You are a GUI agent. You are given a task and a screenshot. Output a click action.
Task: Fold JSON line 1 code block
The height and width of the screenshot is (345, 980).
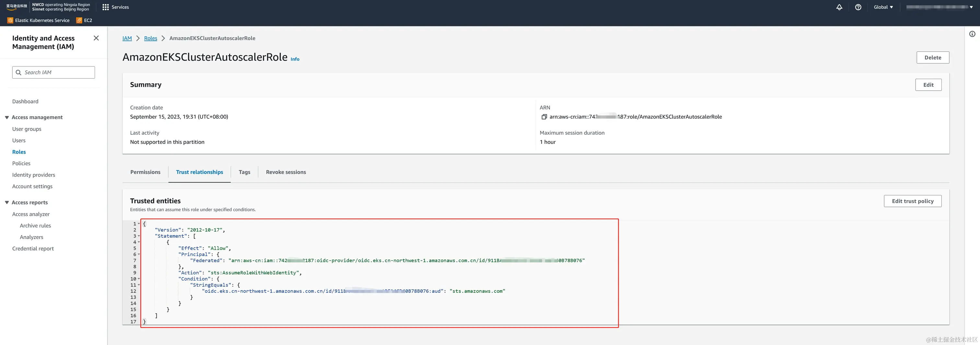click(139, 224)
